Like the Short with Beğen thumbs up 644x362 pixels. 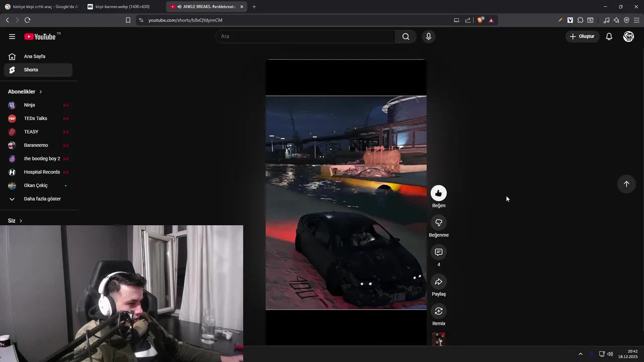point(439,194)
